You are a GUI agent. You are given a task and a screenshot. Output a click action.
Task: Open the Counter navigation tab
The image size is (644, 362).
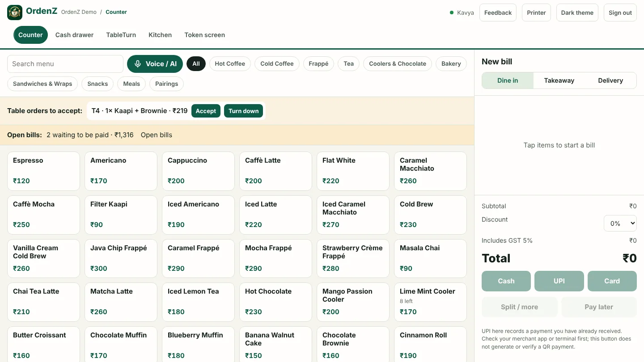coord(30,35)
